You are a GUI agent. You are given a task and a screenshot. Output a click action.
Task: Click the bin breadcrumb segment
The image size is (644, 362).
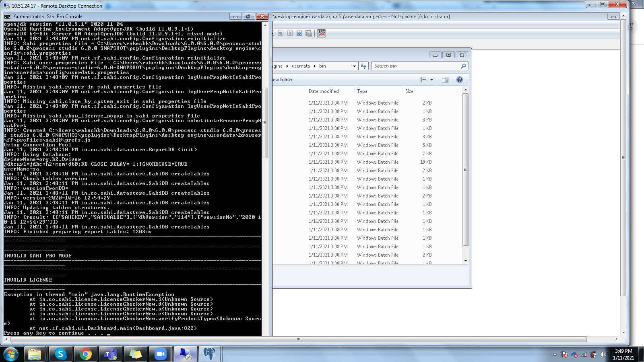click(x=322, y=66)
